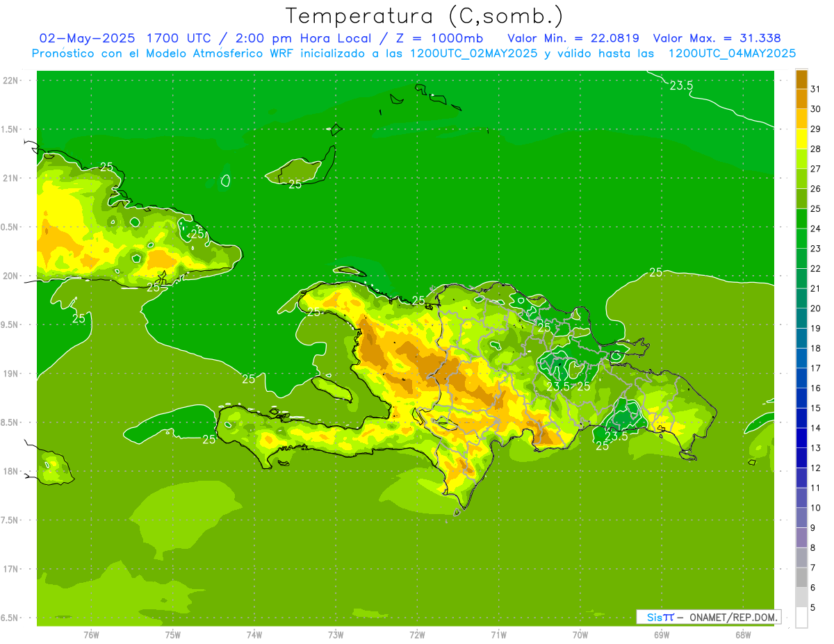Click the '75W' longitude axis label
This screenshot has width=834, height=644.
(x=173, y=634)
